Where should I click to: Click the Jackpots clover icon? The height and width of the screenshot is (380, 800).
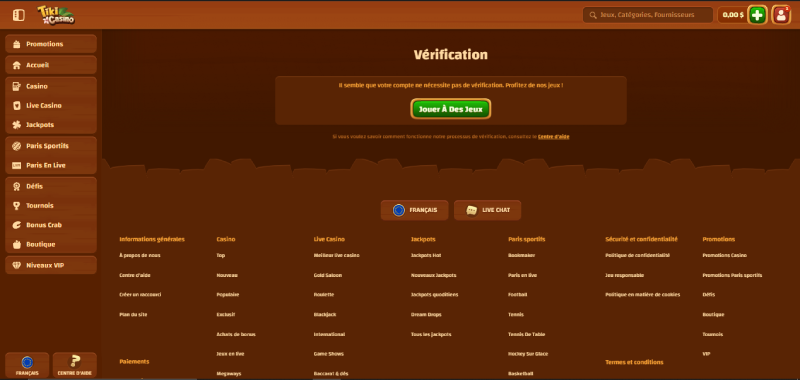16,125
